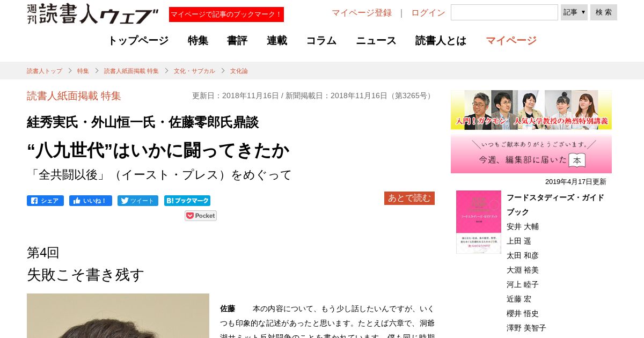
Task: Select author 近藤 宏
Action: (x=519, y=299)
